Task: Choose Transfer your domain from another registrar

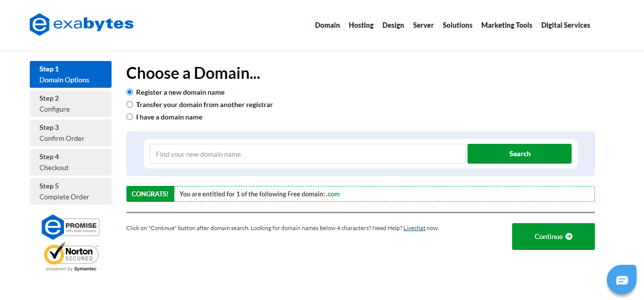Action: point(129,104)
